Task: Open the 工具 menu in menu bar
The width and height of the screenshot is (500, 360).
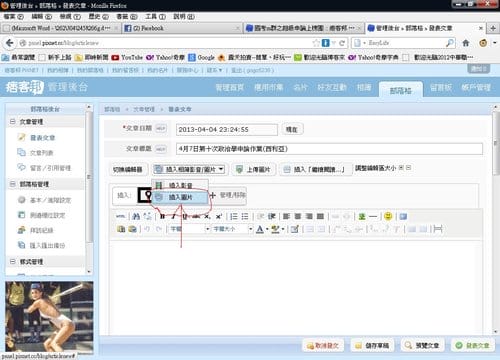Action: [155, 17]
